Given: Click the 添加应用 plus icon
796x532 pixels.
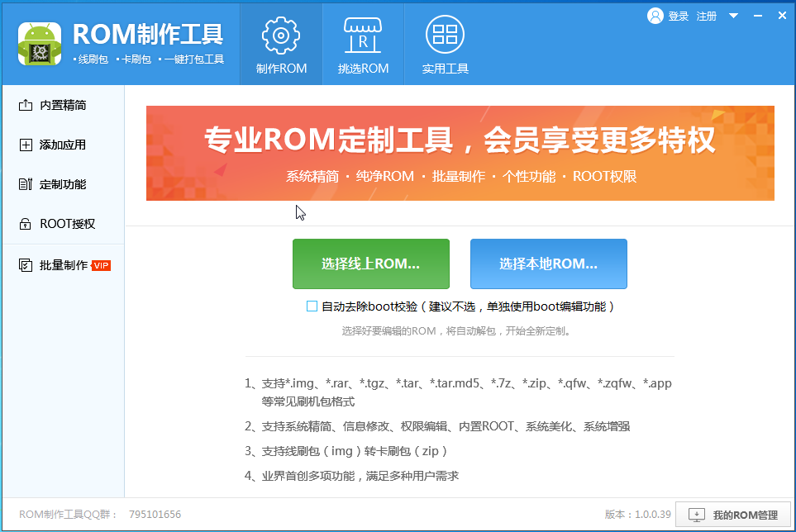Looking at the screenshot, I should click(x=26, y=145).
